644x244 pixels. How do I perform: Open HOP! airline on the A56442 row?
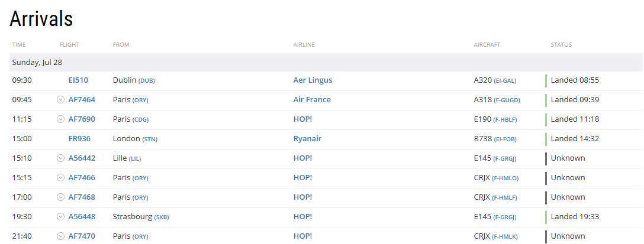coord(302,158)
